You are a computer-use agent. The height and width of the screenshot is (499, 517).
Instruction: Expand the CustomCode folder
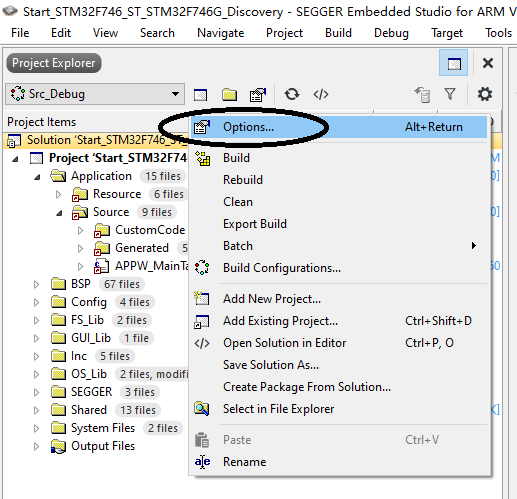pyautogui.click(x=80, y=230)
